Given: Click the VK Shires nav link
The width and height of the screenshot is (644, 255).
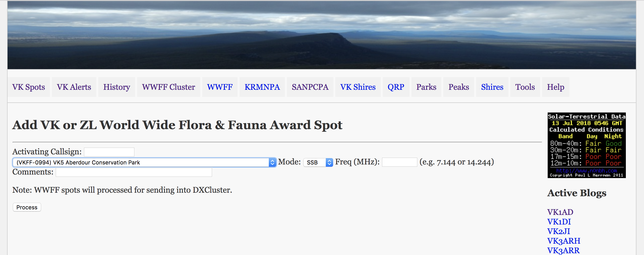Looking at the screenshot, I should coord(358,87).
